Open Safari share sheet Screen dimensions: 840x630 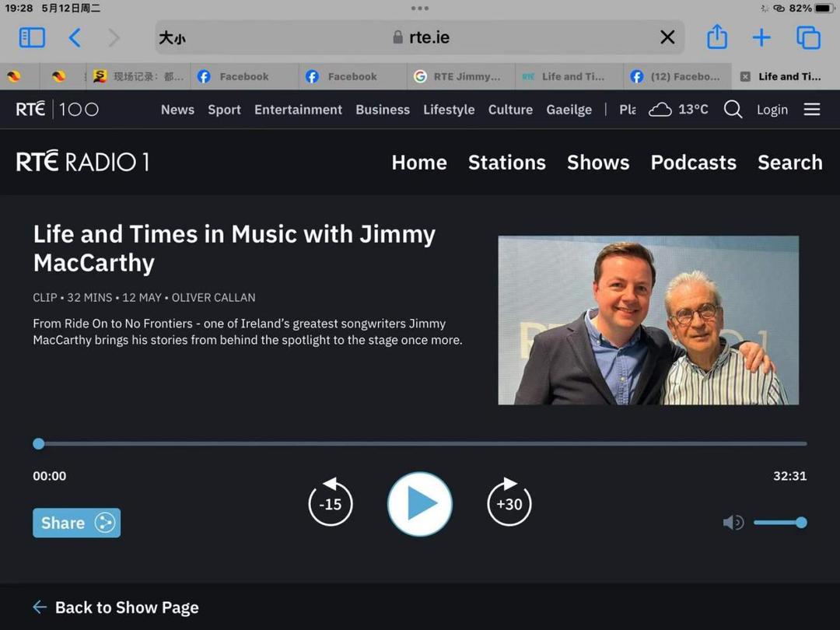click(x=717, y=37)
